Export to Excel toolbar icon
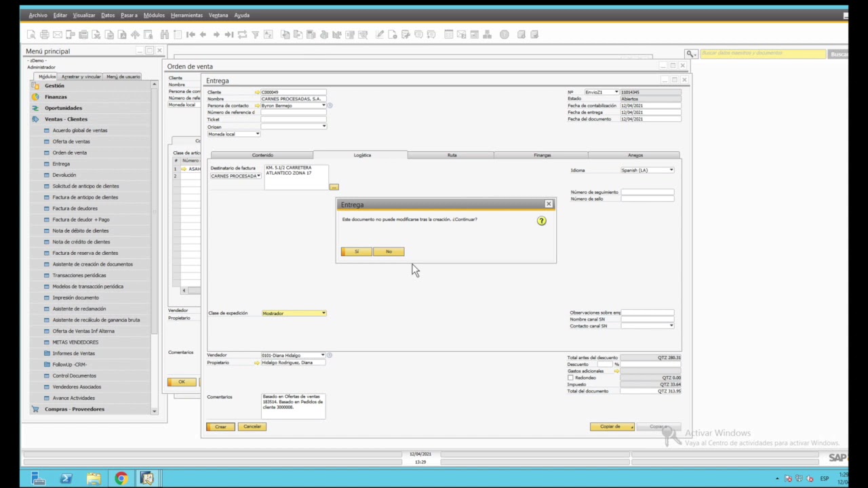 96,35
